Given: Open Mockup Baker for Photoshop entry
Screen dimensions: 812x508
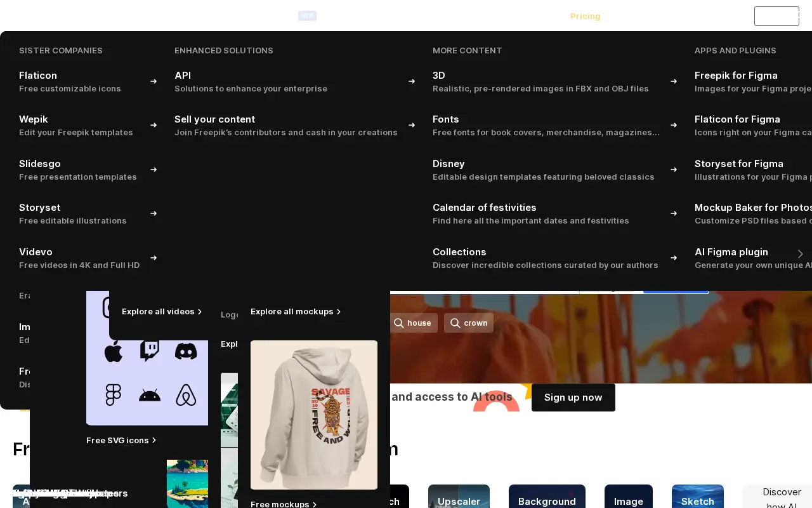Looking at the screenshot, I should 753,213.
